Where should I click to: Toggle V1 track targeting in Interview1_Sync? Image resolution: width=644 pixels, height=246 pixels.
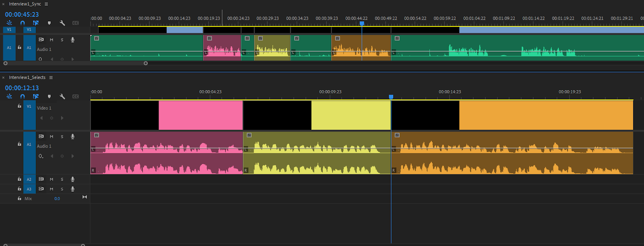click(29, 30)
